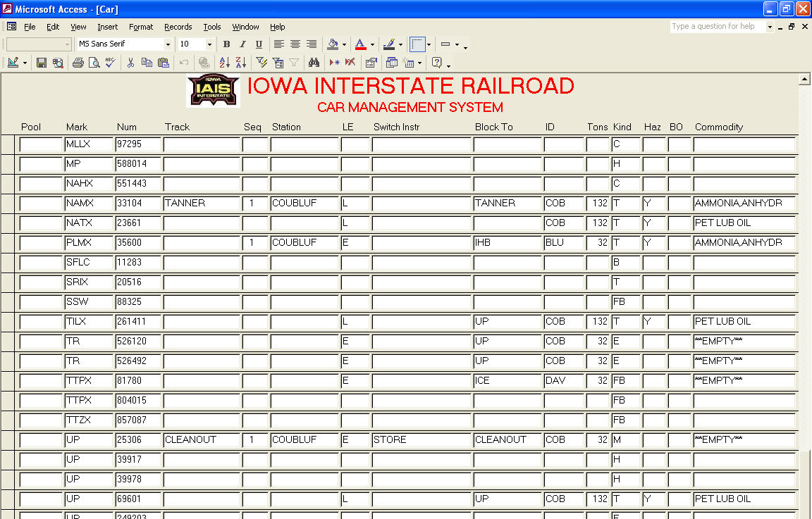Align text left

pos(278,44)
